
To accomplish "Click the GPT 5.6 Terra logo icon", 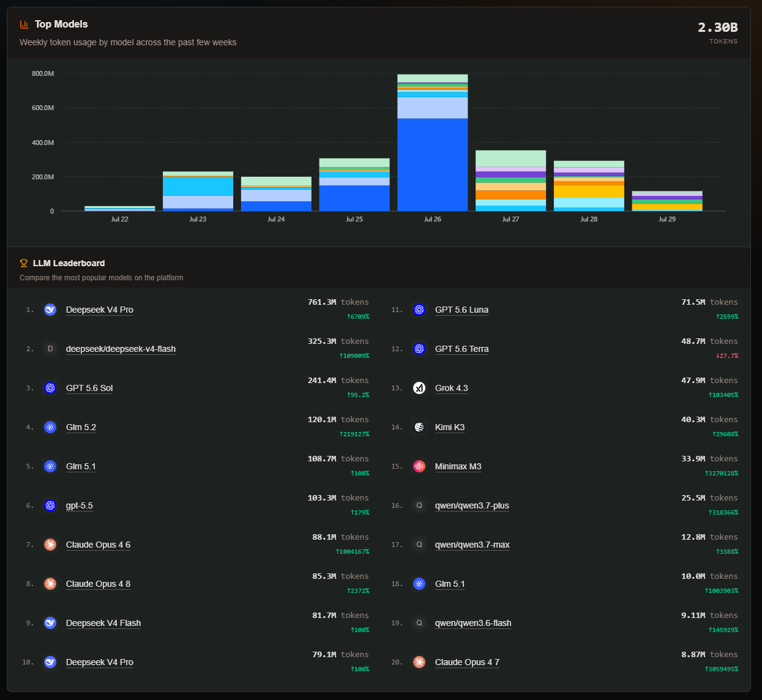I will (419, 349).
